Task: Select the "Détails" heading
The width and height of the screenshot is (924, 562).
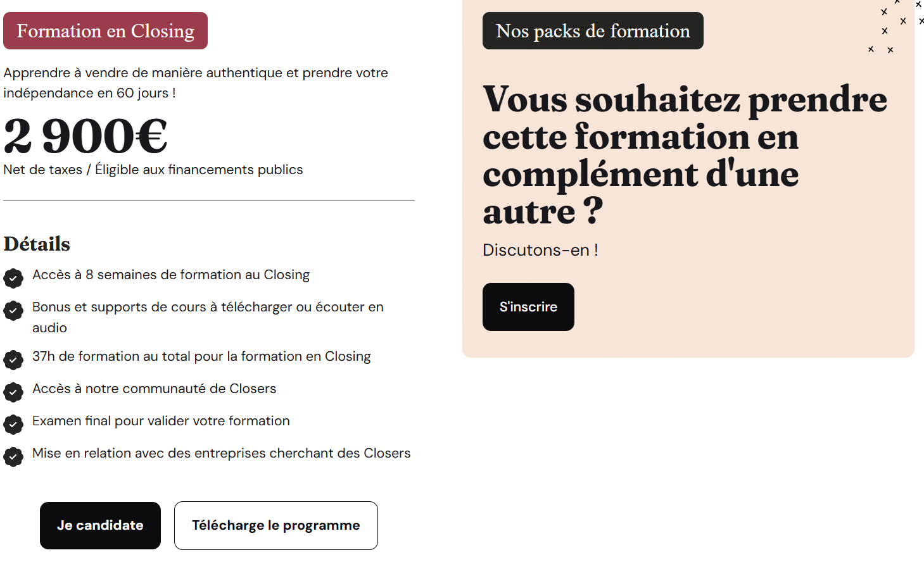Action: 36,244
